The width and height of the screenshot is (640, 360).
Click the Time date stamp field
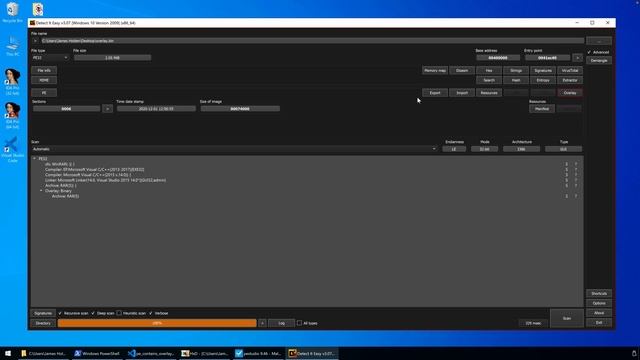(156, 109)
